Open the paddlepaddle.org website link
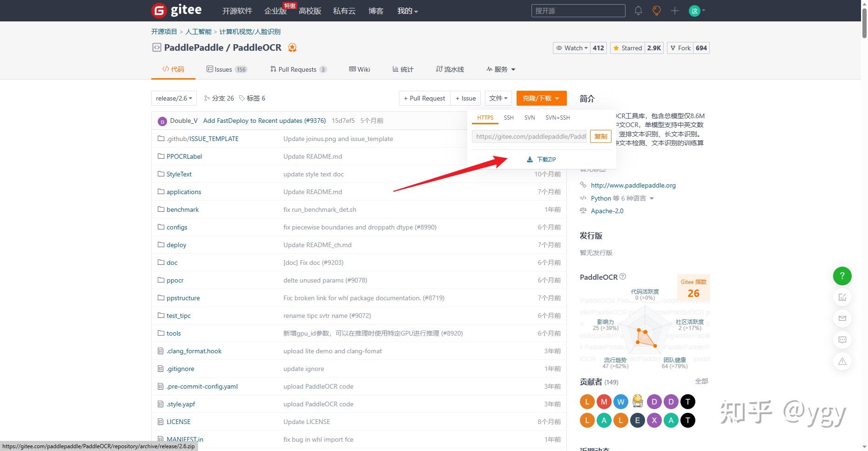Viewport: 868px width, 451px height. tap(633, 185)
